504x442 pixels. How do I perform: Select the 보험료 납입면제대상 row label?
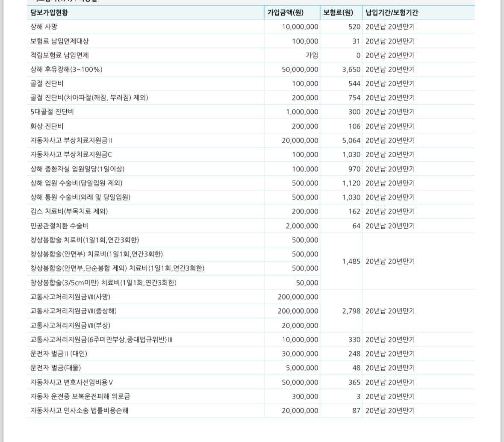click(59, 41)
